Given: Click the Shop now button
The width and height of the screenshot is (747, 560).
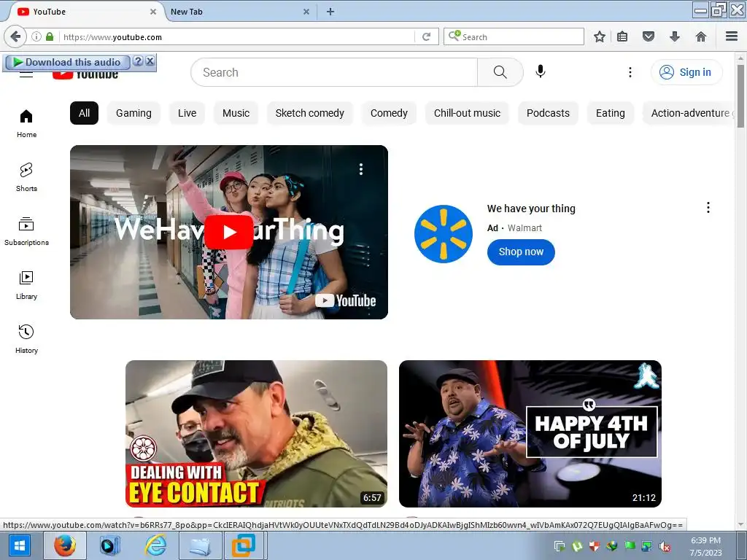Looking at the screenshot, I should [521, 252].
